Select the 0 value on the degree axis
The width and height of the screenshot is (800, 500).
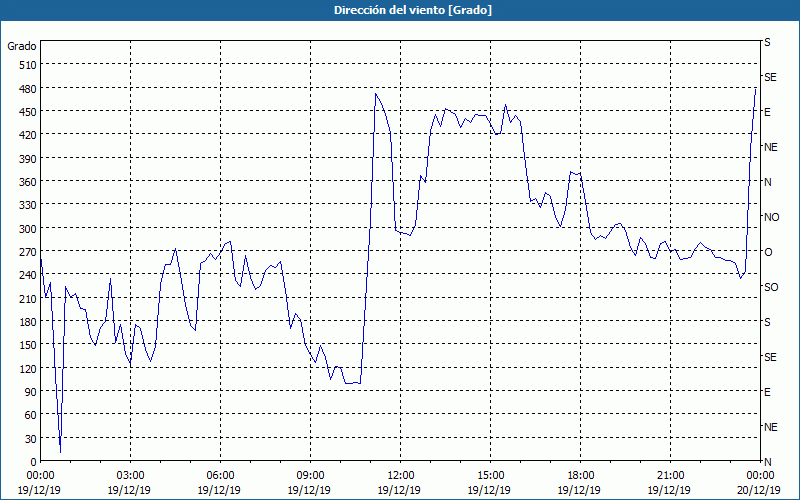click(x=34, y=462)
